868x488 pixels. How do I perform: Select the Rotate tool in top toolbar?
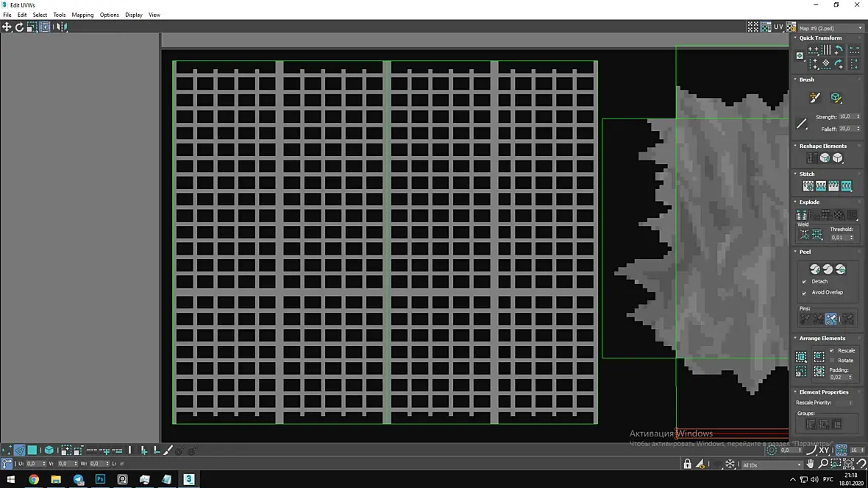[x=19, y=26]
